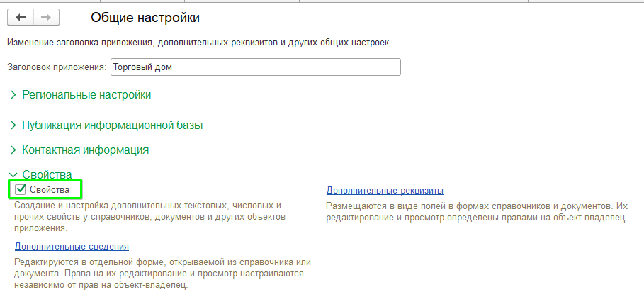This screenshot has height=297, width=644.
Task: Click the description starting with Создание и настройка
Action: (149, 216)
